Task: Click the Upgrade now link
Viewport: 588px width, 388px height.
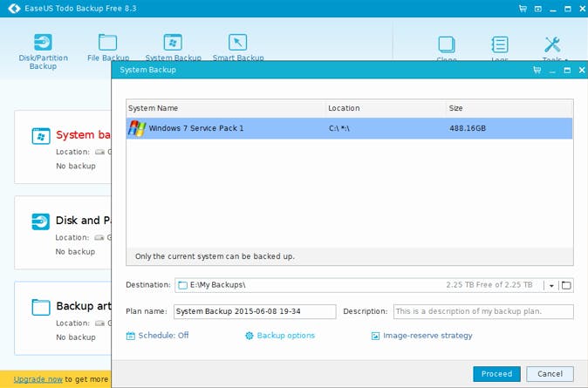Action: pos(38,379)
